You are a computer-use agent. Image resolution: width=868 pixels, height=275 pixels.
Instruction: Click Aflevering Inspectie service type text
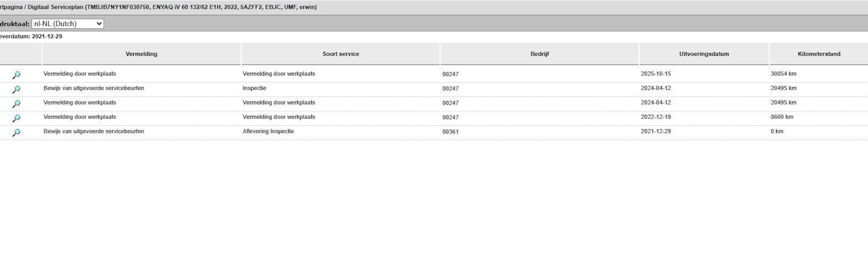point(268,131)
